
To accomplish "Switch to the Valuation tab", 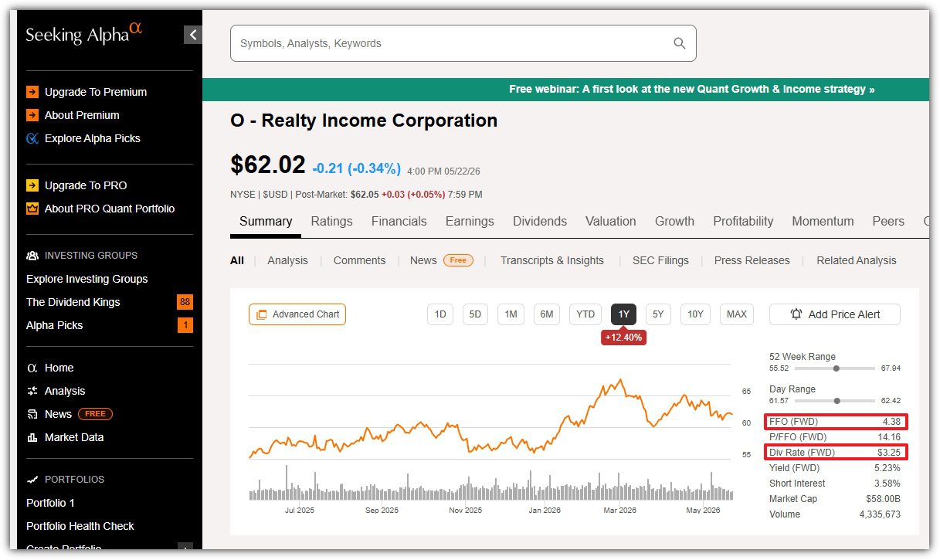I will [x=611, y=221].
